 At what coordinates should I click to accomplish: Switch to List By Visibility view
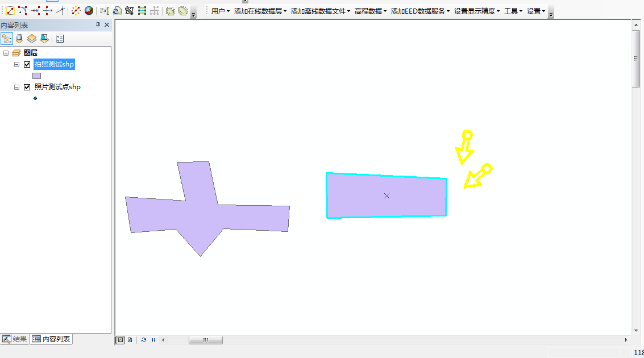(32, 39)
